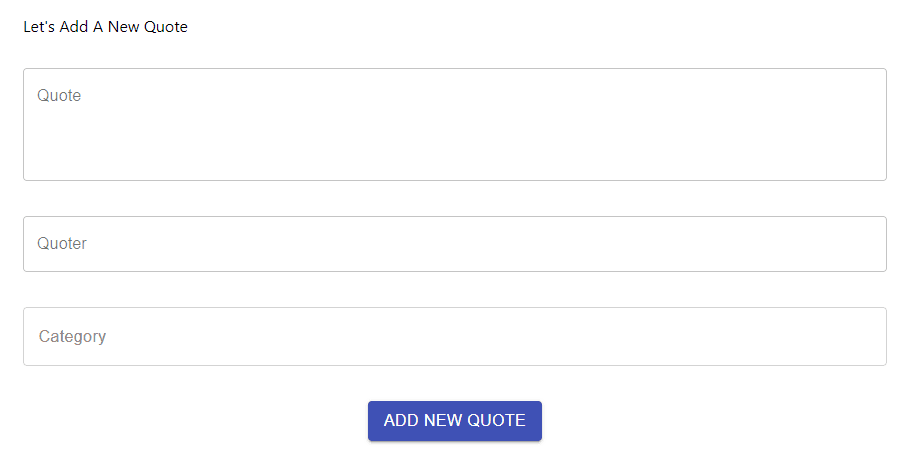Click the ADD NEW QUOTE button
Viewport: 911px width, 469px height.
(x=454, y=421)
